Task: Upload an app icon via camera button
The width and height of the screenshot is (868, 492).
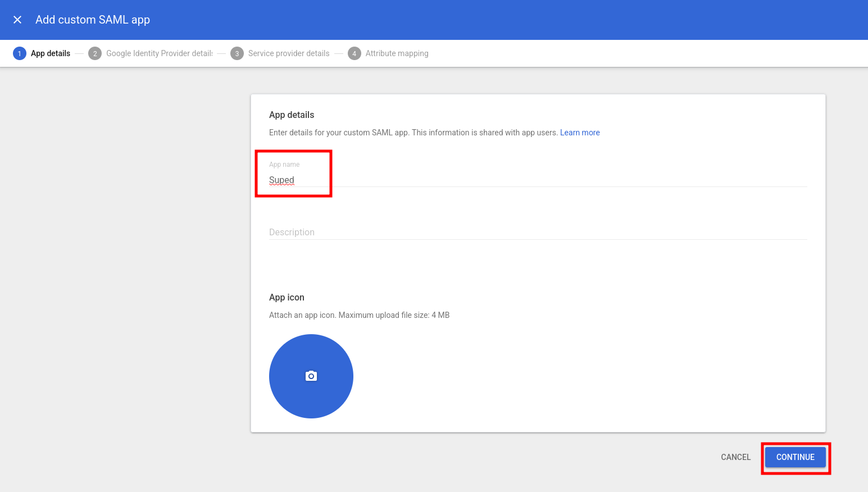Action: (x=311, y=376)
